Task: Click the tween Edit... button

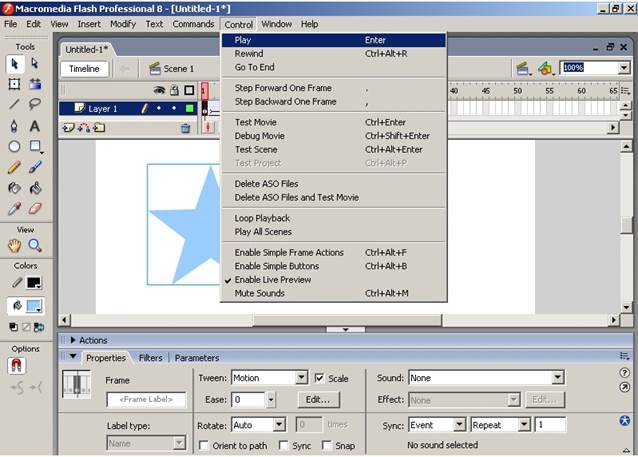Action: [318, 400]
